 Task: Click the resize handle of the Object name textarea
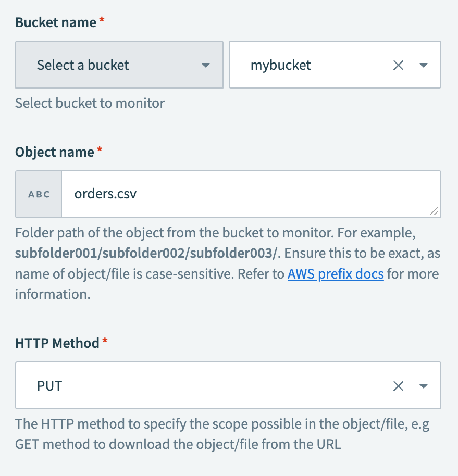(x=434, y=211)
